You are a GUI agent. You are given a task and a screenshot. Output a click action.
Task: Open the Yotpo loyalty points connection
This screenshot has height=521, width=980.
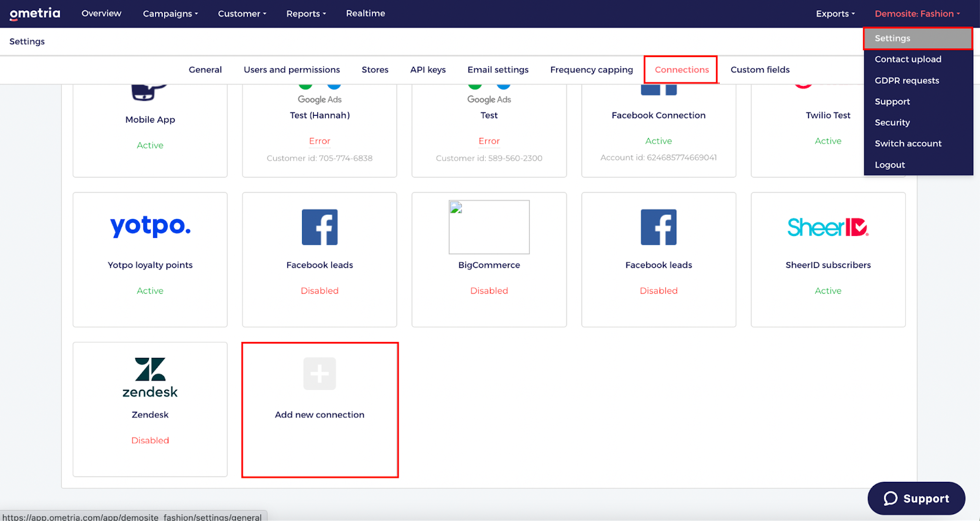point(150,260)
